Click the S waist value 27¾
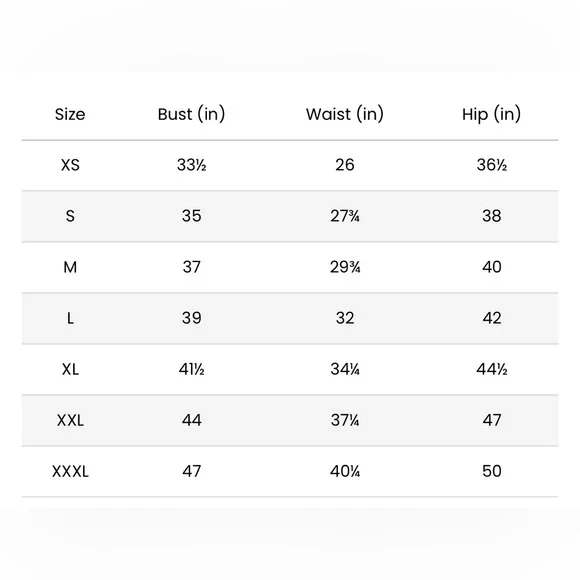Screen dimensions: 580x580 tap(345, 216)
